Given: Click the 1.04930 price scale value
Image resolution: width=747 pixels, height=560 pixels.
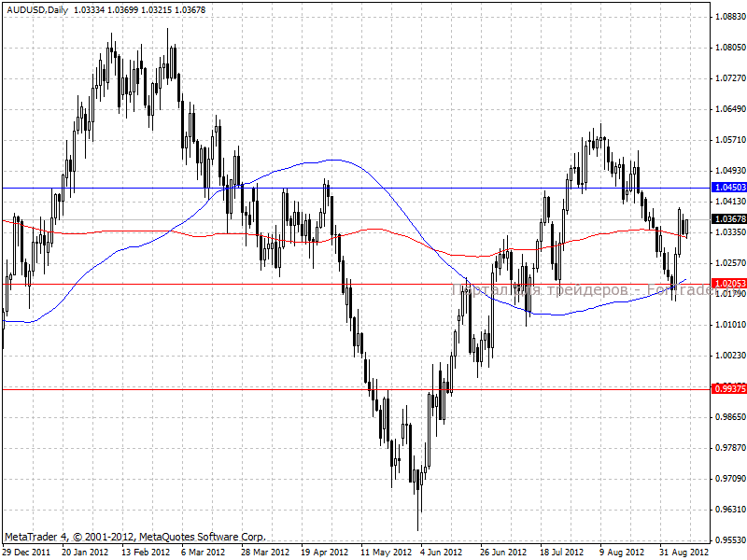Looking at the screenshot, I should 731,171.
